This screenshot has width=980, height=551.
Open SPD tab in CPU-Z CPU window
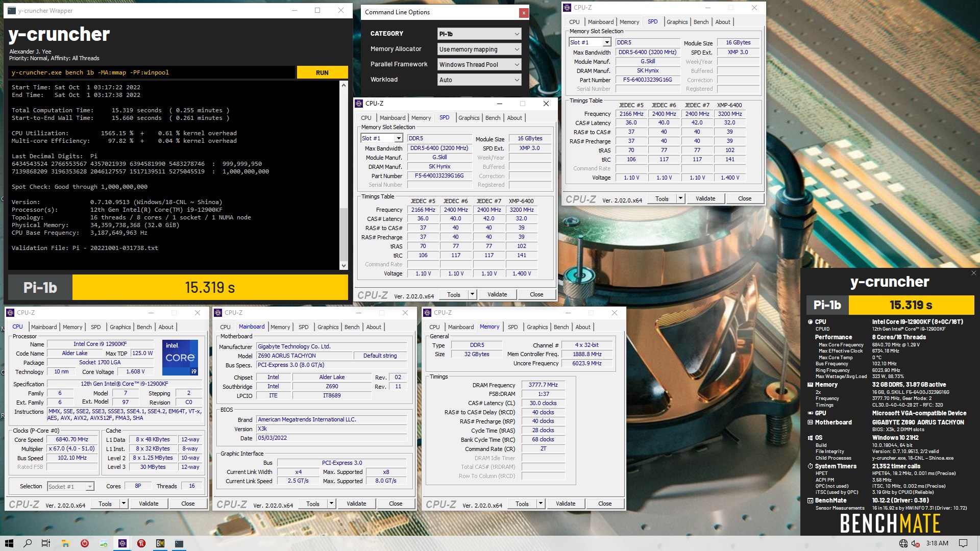[96, 327]
